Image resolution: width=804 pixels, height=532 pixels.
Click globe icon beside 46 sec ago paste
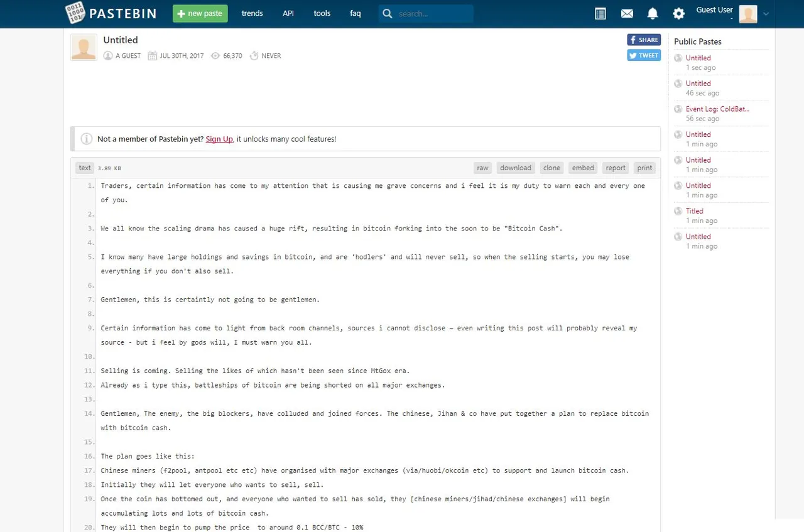point(678,84)
